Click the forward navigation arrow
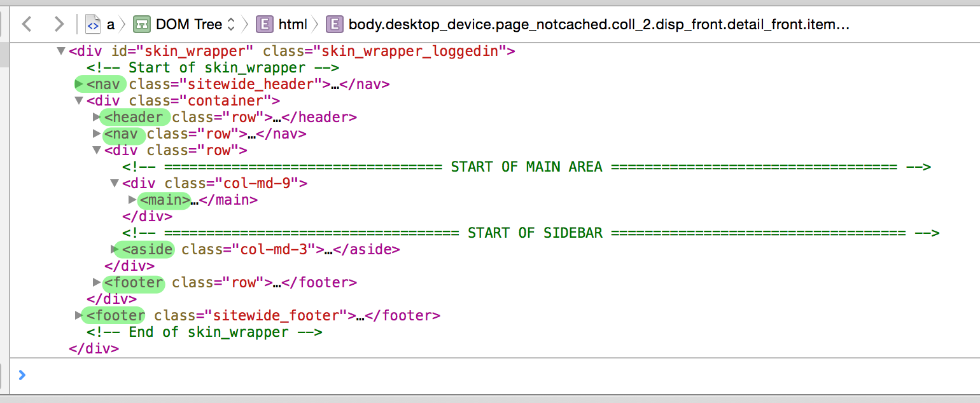The height and width of the screenshot is (403, 980). click(x=58, y=24)
